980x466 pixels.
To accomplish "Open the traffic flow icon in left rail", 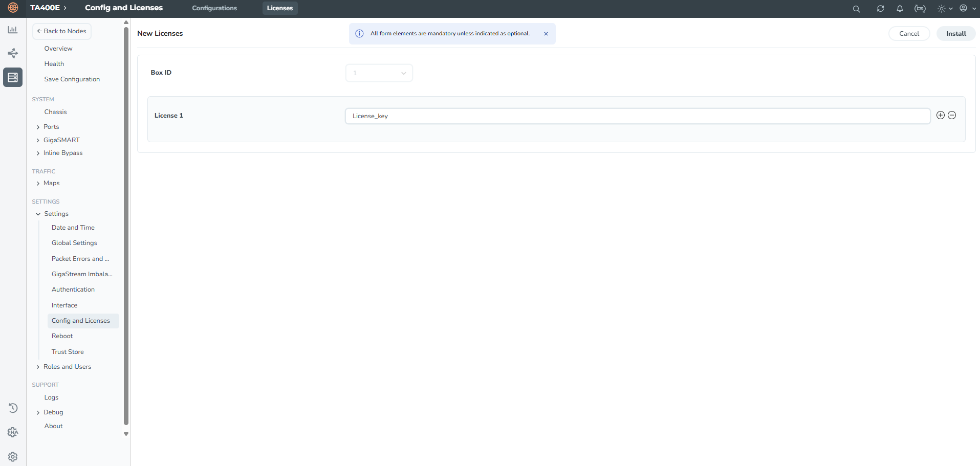I will click(13, 53).
